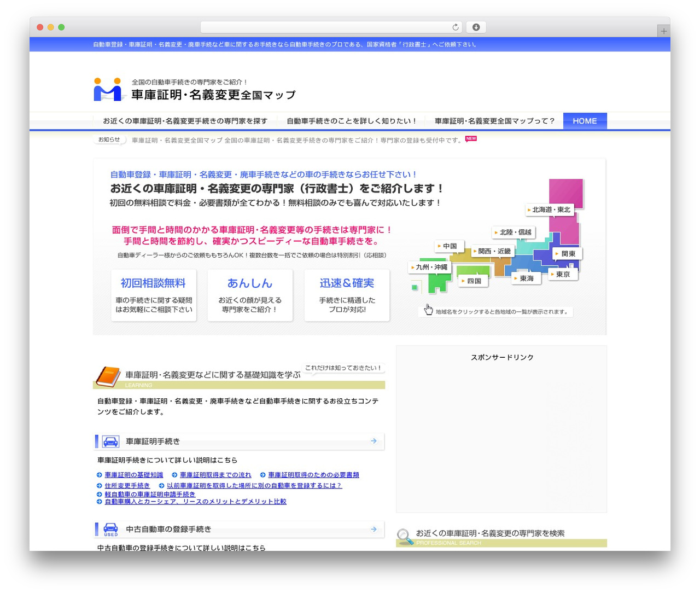Click arrow on 中古自動車の登録手続き header
Image resolution: width=700 pixels, height=593 pixels.
374,529
